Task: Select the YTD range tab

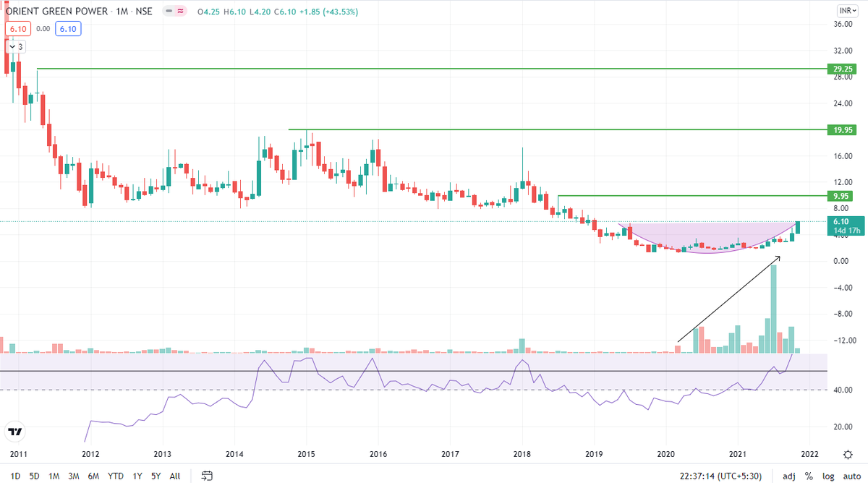Action: point(115,476)
